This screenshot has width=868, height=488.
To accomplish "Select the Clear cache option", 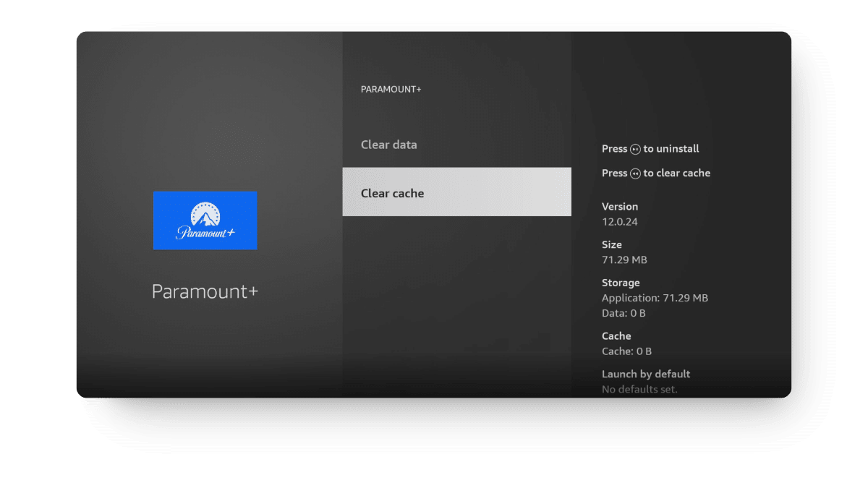I will tap(456, 192).
